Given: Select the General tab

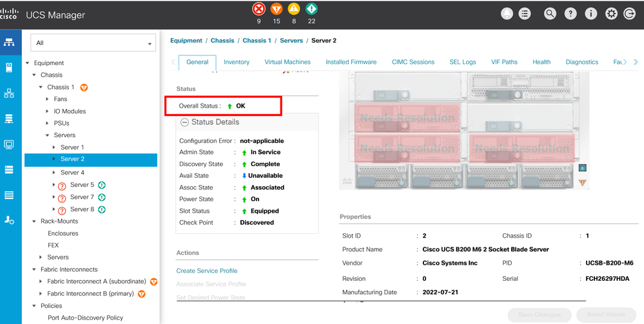Looking at the screenshot, I should point(197,62).
